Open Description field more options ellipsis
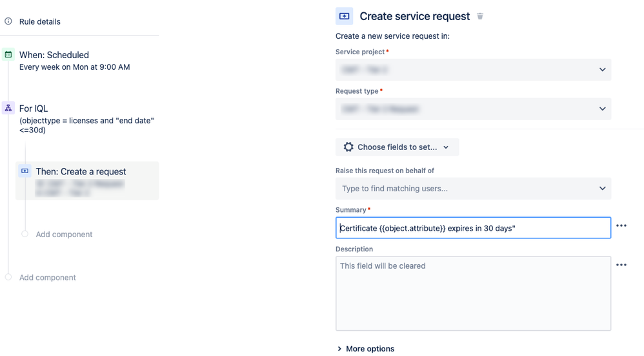Viewport: 644px width, 356px height. point(621,265)
